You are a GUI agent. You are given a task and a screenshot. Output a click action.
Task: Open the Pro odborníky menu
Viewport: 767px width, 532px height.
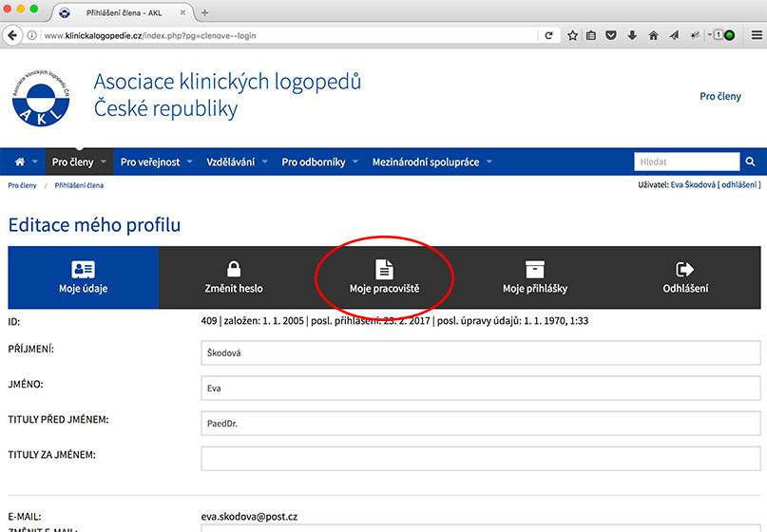coord(319,161)
